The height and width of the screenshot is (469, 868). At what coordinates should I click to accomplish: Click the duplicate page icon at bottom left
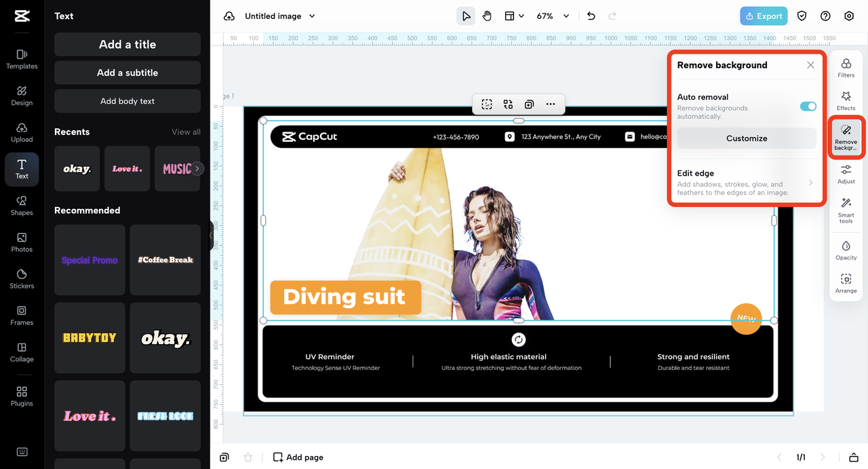(224, 457)
